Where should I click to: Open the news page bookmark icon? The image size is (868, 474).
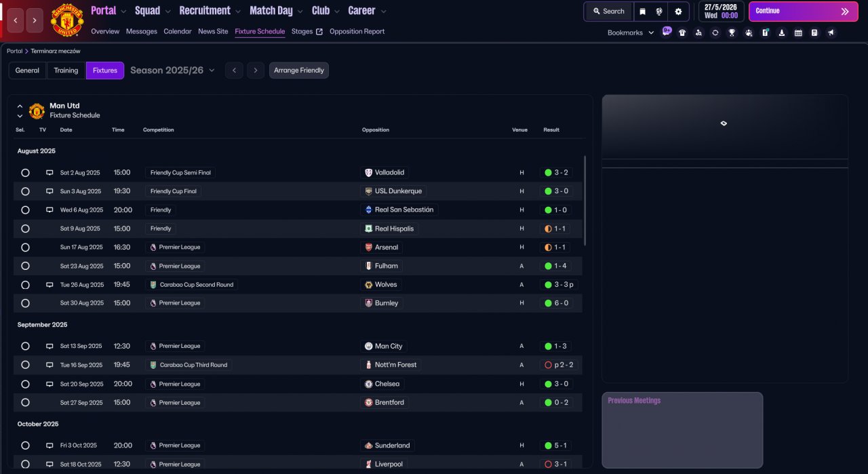(814, 33)
